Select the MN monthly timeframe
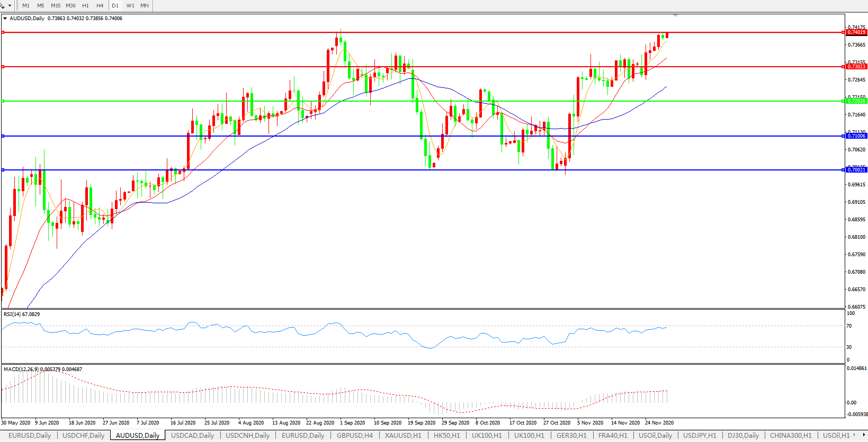 pos(145,6)
